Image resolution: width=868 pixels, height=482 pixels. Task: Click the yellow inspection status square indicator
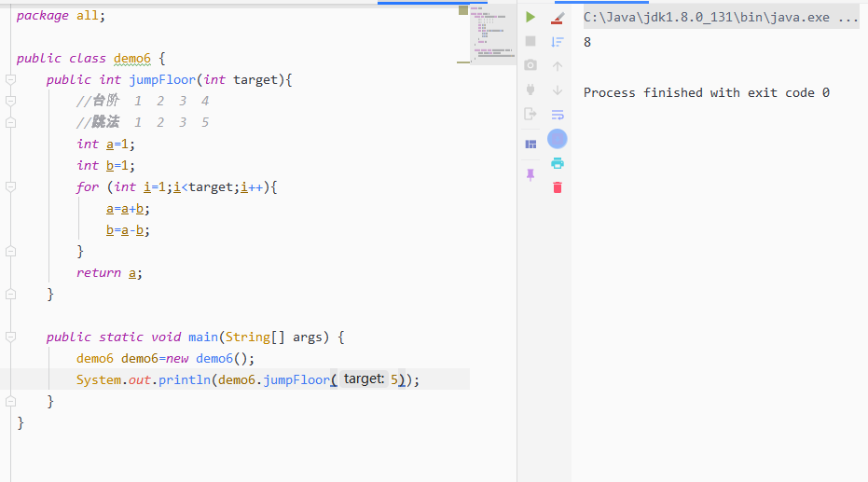click(x=463, y=10)
